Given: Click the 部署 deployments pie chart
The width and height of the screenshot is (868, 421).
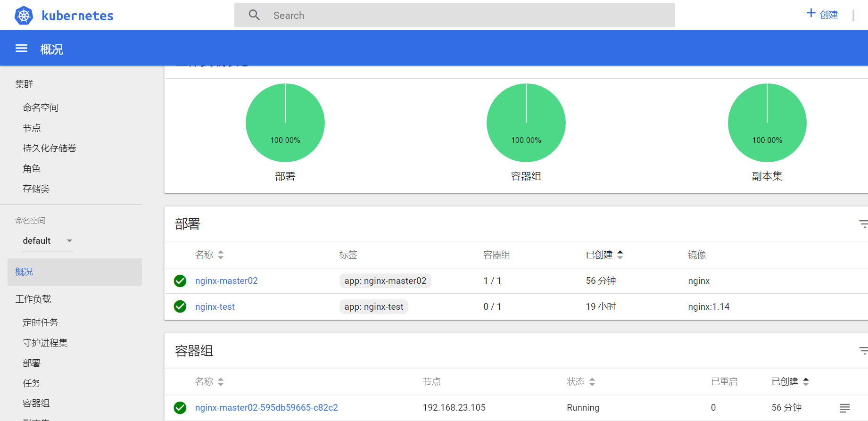Looking at the screenshot, I should (285, 123).
